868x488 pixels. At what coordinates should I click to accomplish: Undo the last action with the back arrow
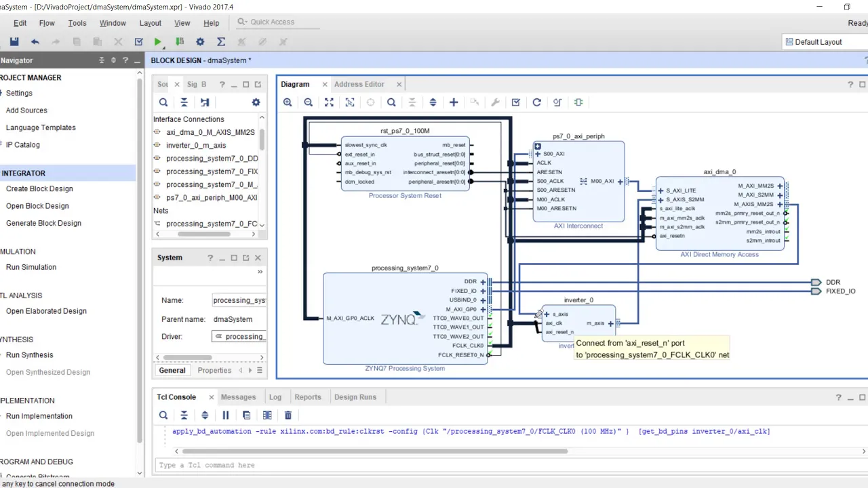click(x=35, y=42)
